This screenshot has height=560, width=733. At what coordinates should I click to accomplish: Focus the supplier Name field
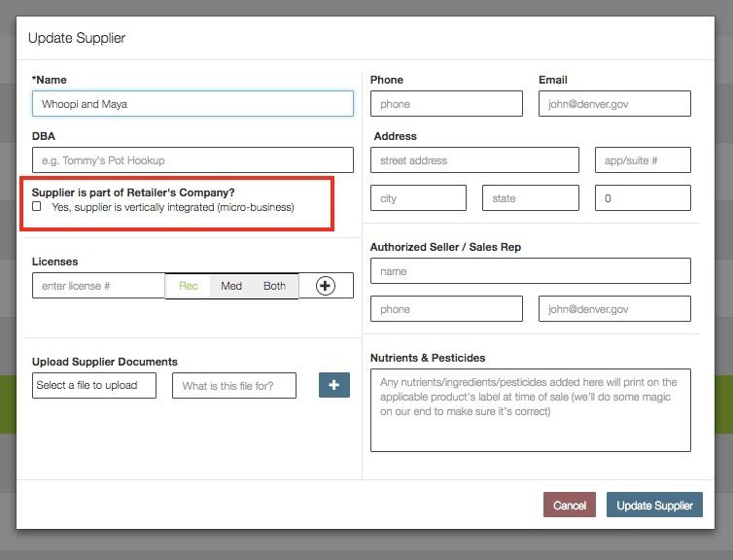(192, 103)
